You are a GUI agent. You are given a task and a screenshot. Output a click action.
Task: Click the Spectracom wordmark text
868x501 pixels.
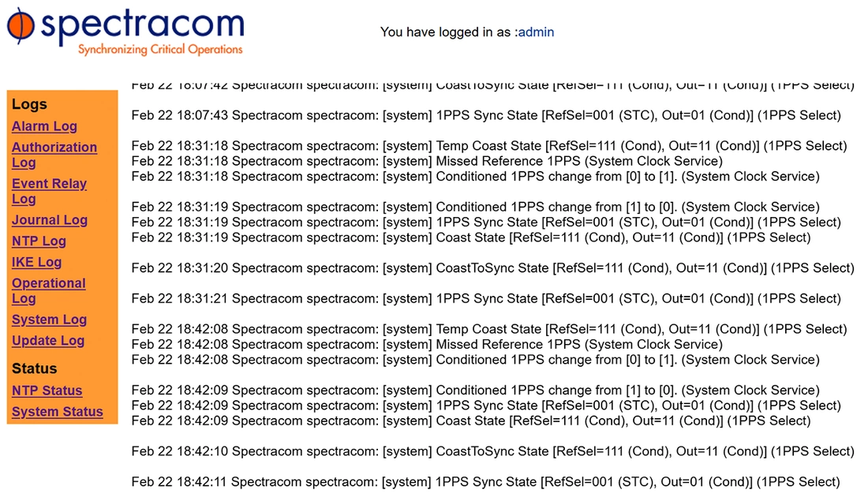click(x=142, y=24)
